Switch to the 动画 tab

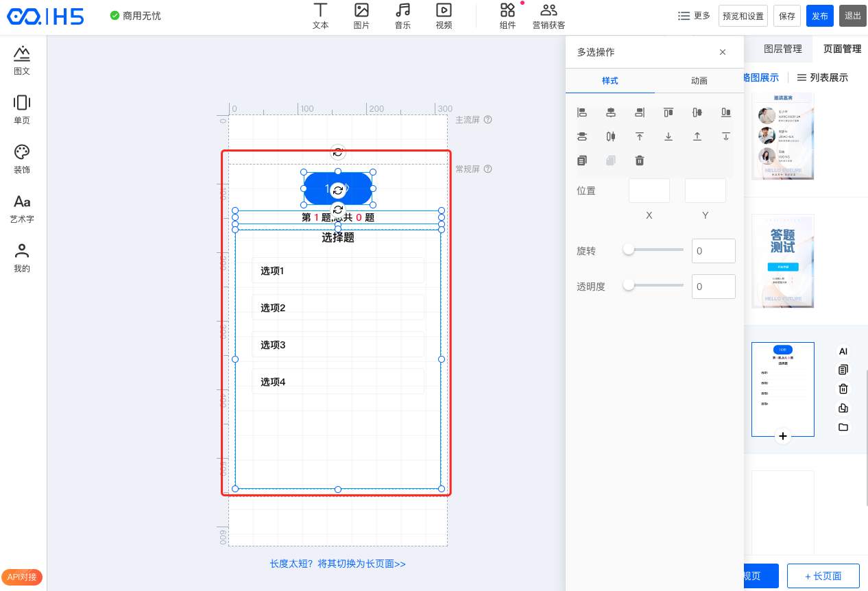pyautogui.click(x=699, y=81)
